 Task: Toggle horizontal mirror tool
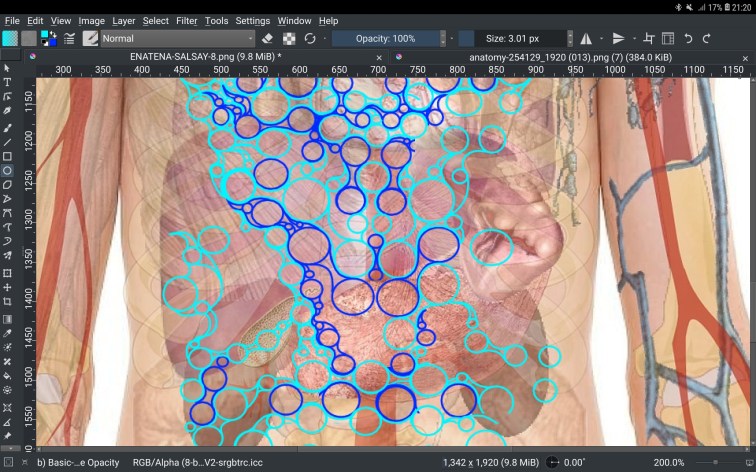click(586, 38)
